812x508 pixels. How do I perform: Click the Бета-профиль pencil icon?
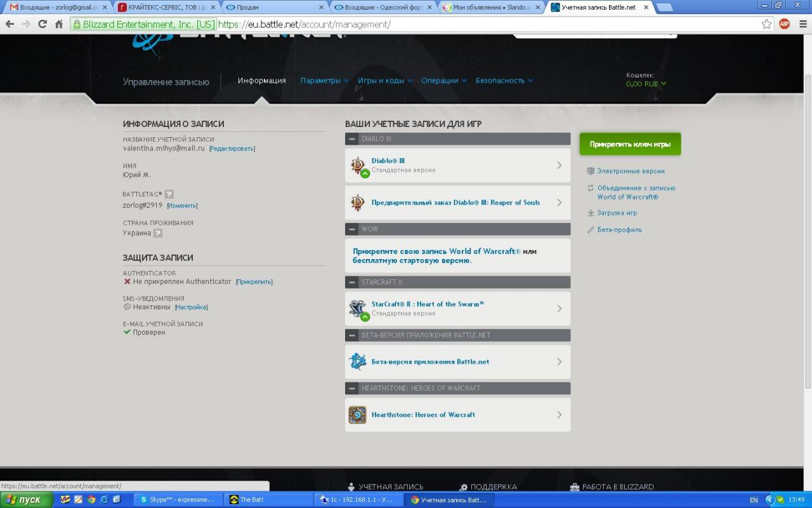click(591, 230)
